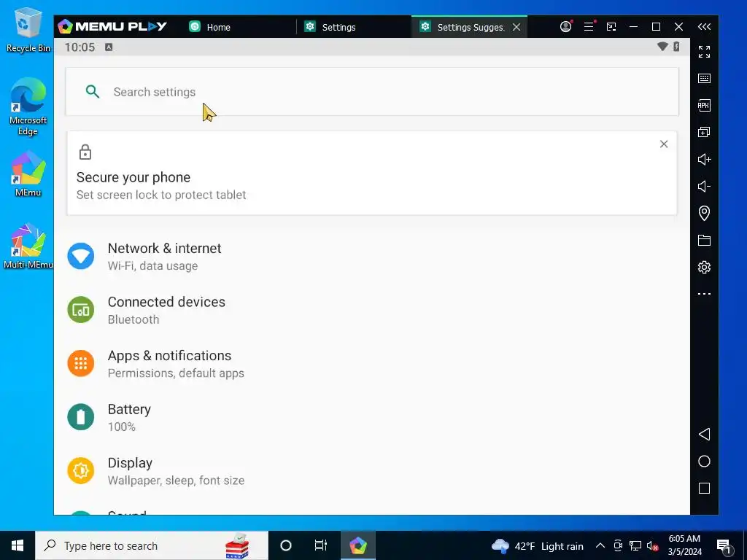
Task: Open the notification center icon
Action: 724,545
